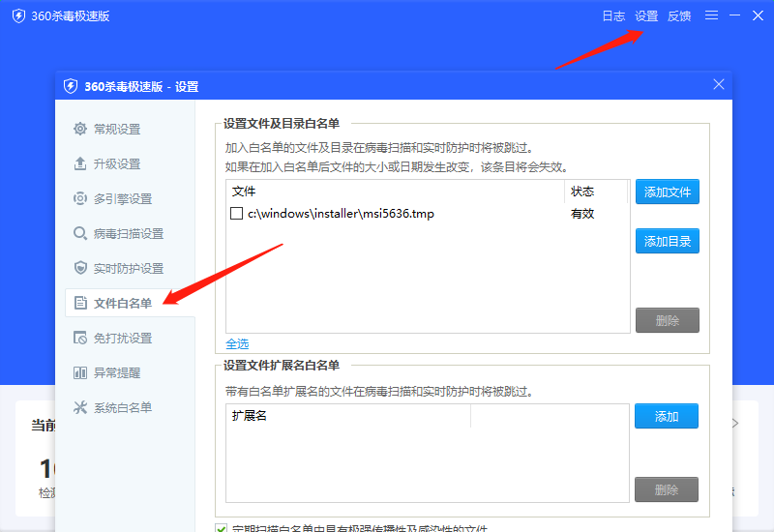Select the c:\windows\installer\msi5636.tmp row text
Viewport: 774px width, 532px height.
click(x=341, y=214)
